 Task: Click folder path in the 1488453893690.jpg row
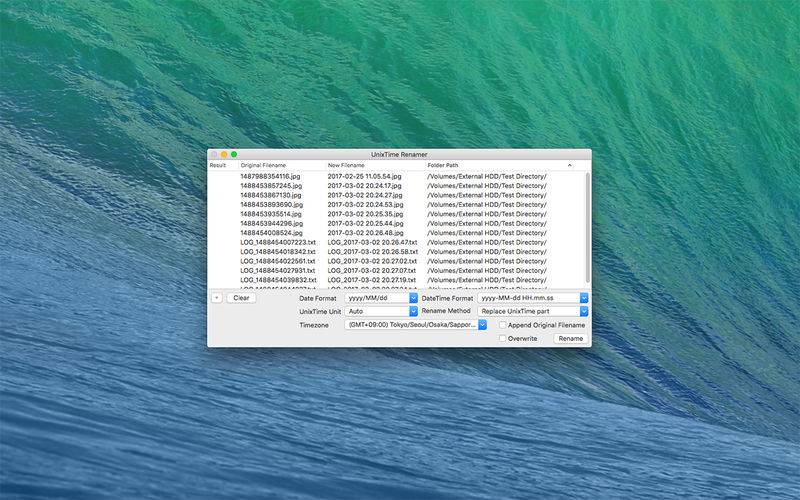487,205
